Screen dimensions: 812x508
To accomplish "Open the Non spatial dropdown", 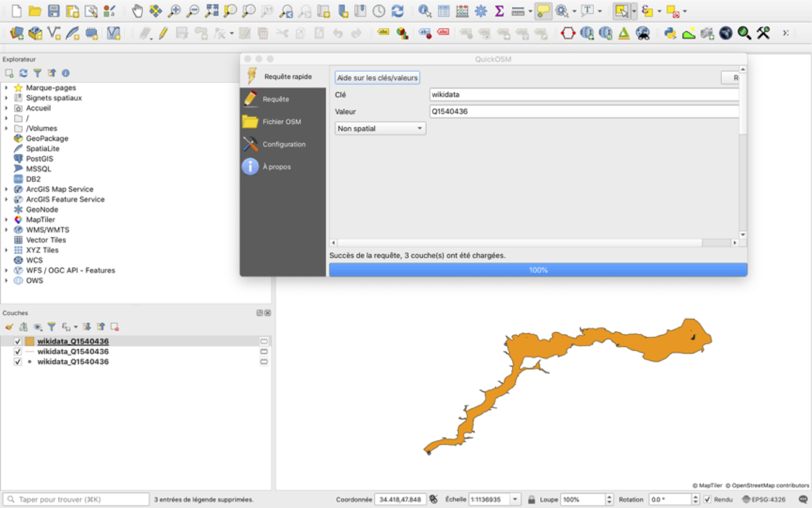I will click(x=380, y=129).
